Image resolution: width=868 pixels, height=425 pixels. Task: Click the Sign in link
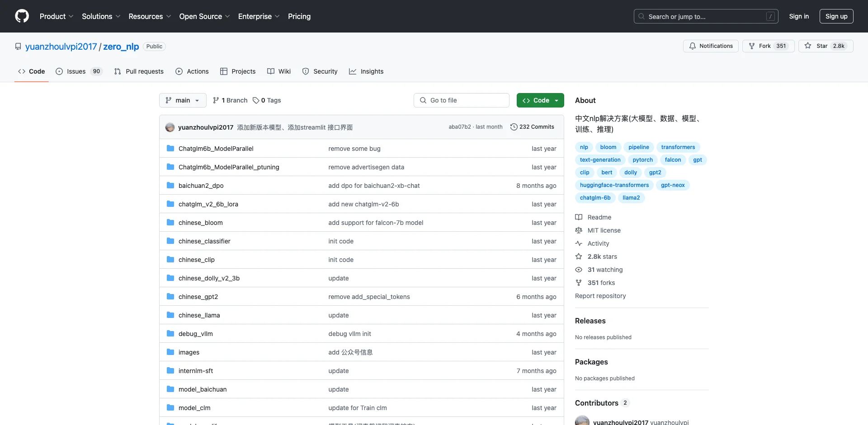pos(799,16)
